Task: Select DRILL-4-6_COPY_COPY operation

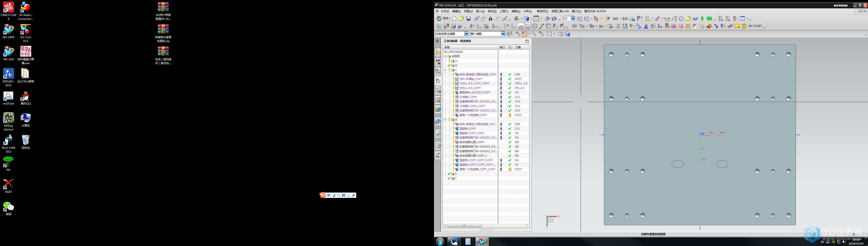Action: coord(474,84)
